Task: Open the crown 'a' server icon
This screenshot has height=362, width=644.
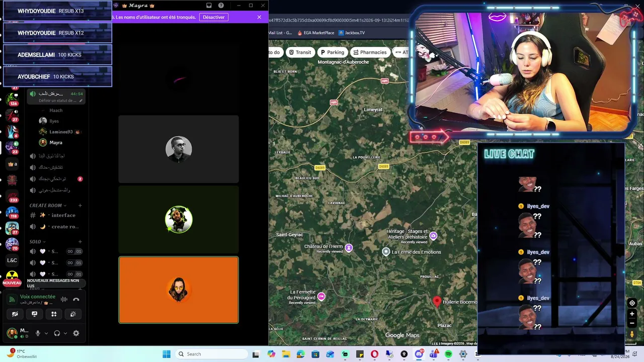Action: pyautogui.click(x=12, y=164)
